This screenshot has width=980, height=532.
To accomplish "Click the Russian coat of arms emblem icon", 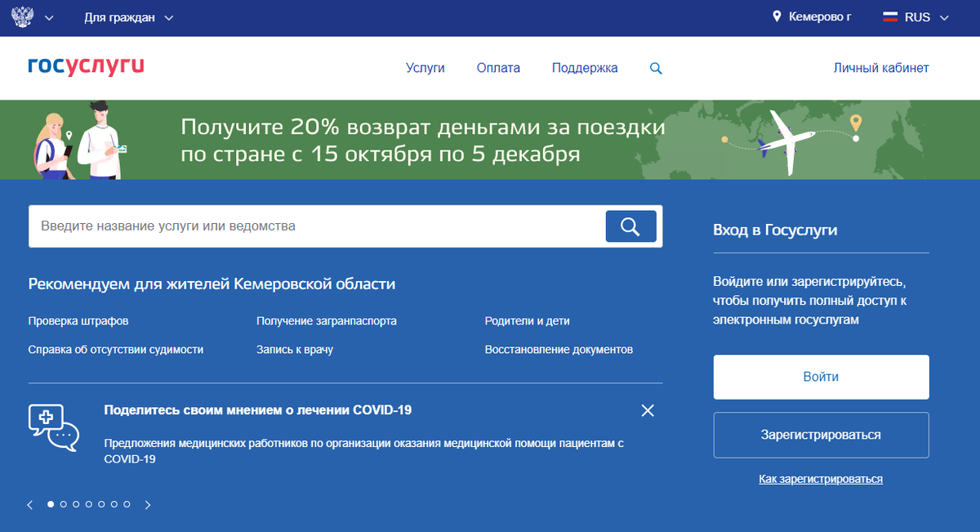I will pyautogui.click(x=23, y=17).
